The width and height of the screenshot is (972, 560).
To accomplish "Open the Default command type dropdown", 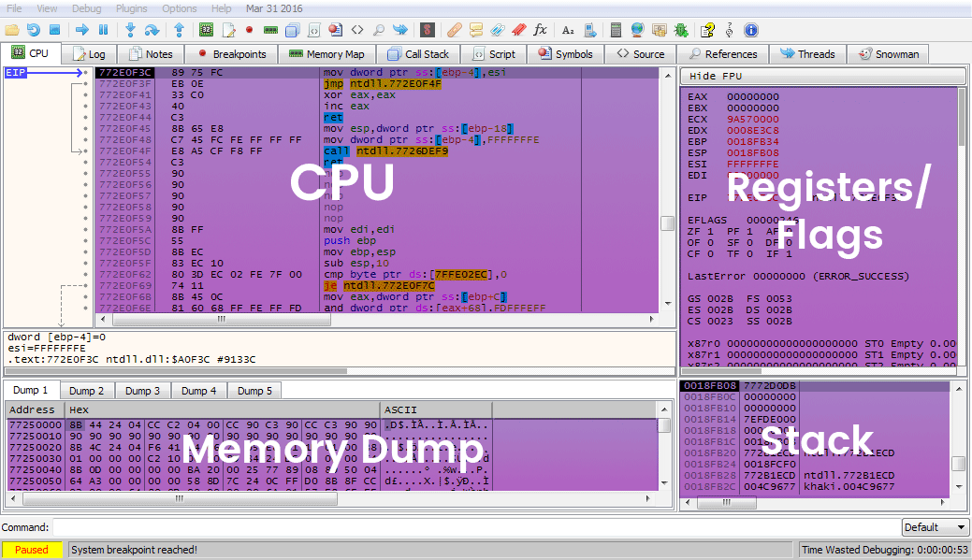I will click(x=935, y=527).
